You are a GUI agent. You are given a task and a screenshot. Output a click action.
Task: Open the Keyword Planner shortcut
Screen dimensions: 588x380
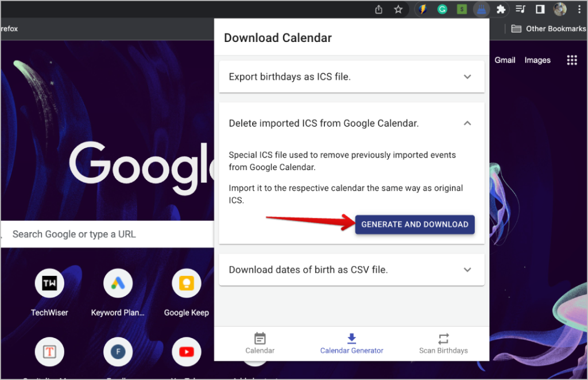[118, 293]
